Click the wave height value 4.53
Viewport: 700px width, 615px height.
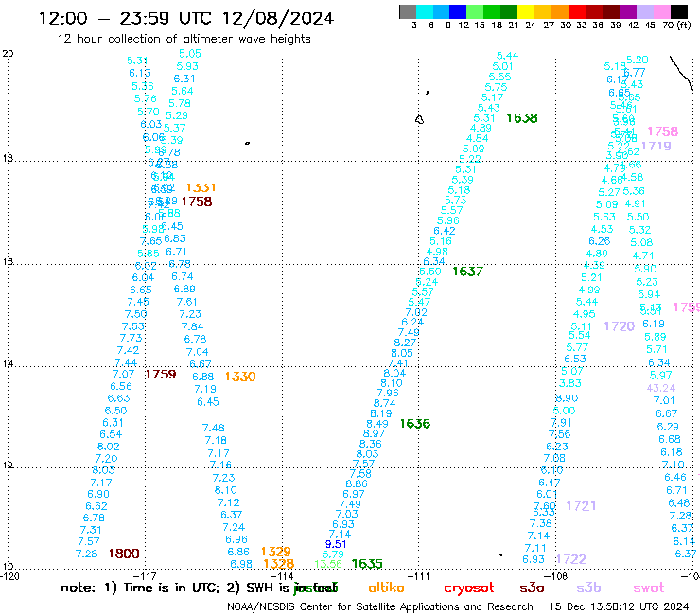pyautogui.click(x=603, y=229)
